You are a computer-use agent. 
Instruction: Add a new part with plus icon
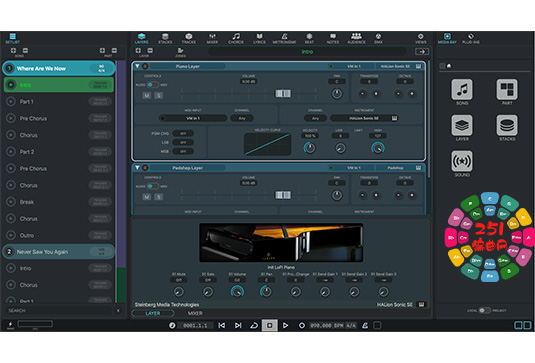coord(102,50)
